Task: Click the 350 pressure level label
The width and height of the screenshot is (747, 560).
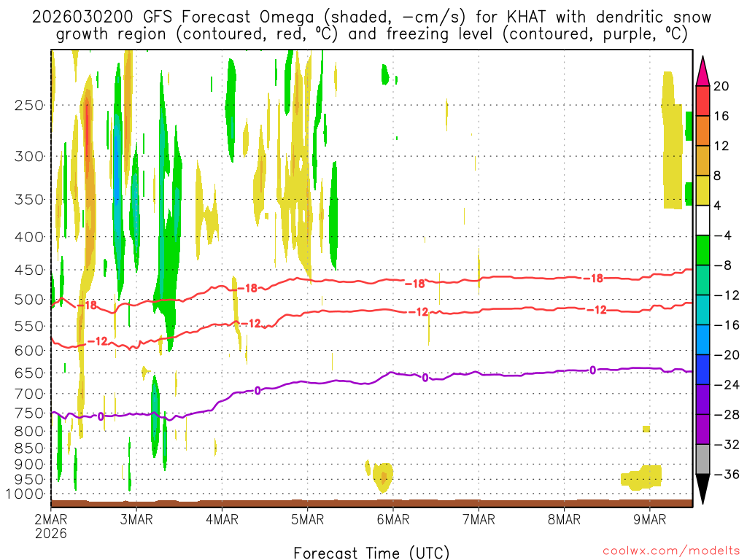Action: point(29,199)
